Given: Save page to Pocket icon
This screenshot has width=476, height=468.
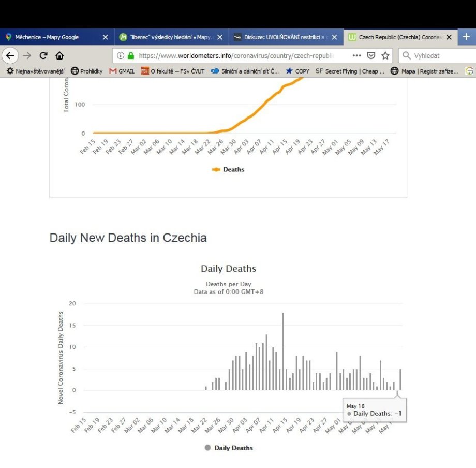Looking at the screenshot, I should [371, 55].
